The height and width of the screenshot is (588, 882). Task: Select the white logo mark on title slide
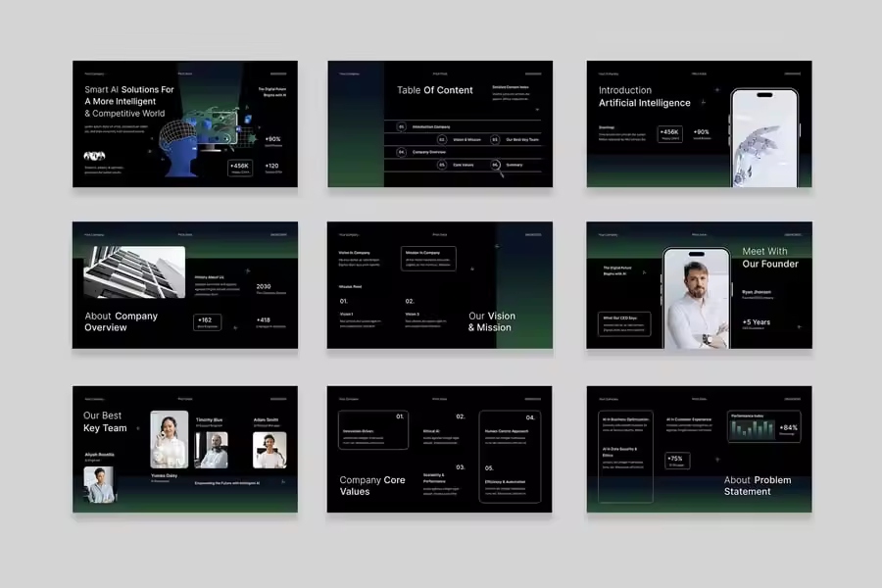click(x=94, y=155)
